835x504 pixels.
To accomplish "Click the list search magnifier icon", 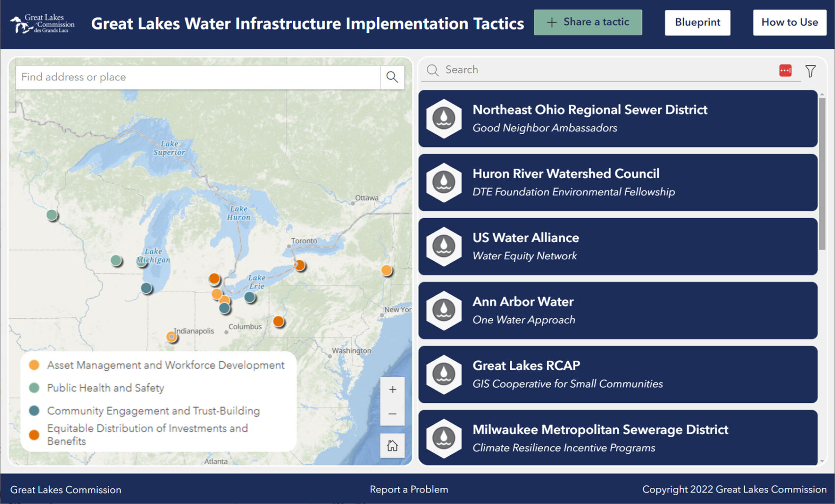I will tap(433, 70).
